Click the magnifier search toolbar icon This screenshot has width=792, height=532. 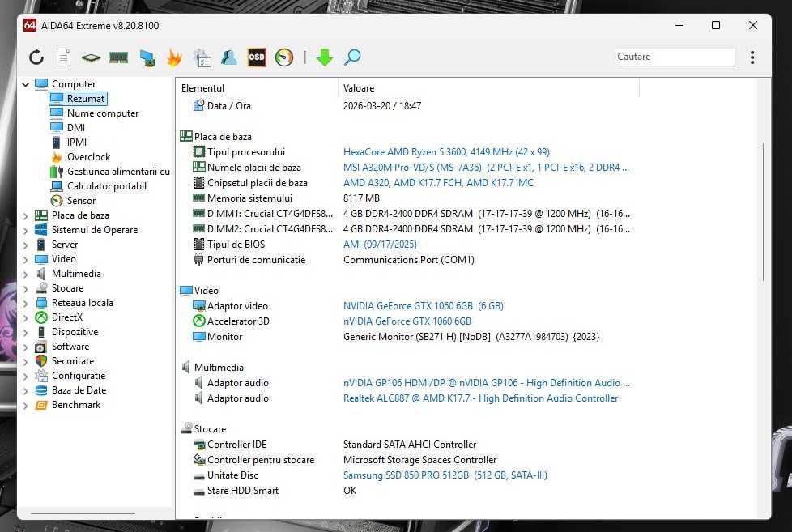pos(352,57)
